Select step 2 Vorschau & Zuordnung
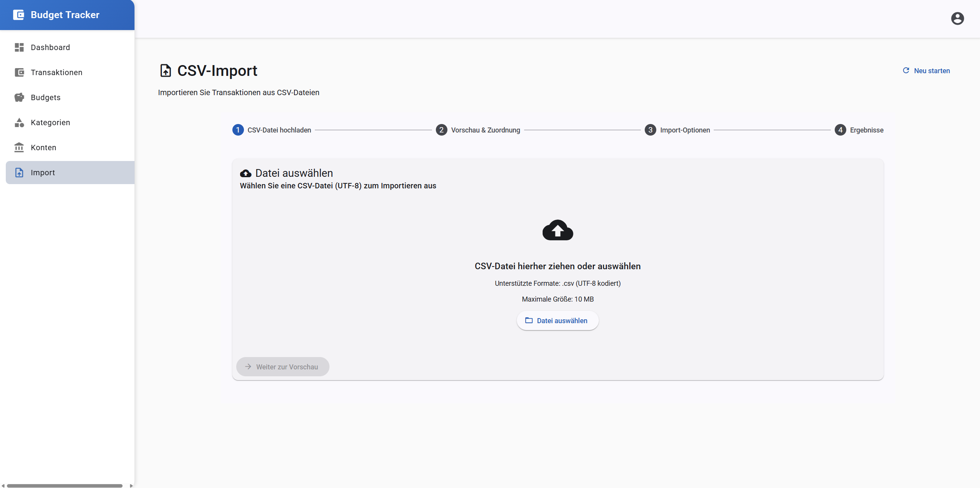 pos(478,130)
